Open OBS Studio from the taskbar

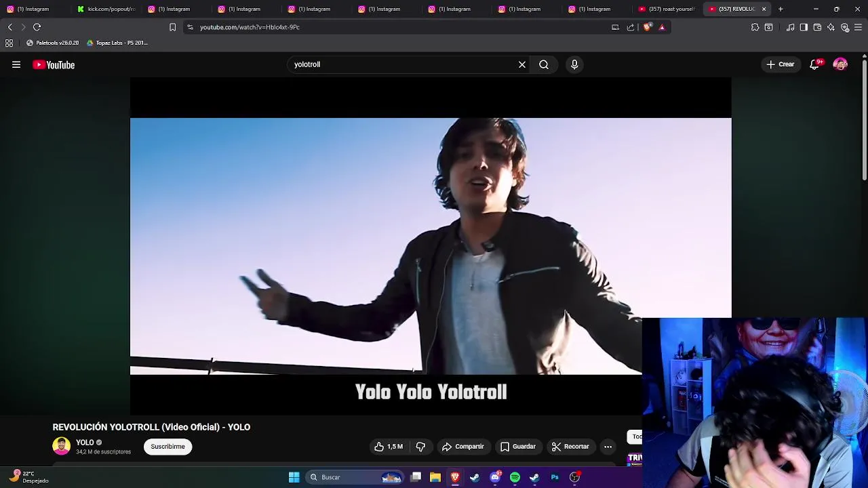click(x=574, y=477)
